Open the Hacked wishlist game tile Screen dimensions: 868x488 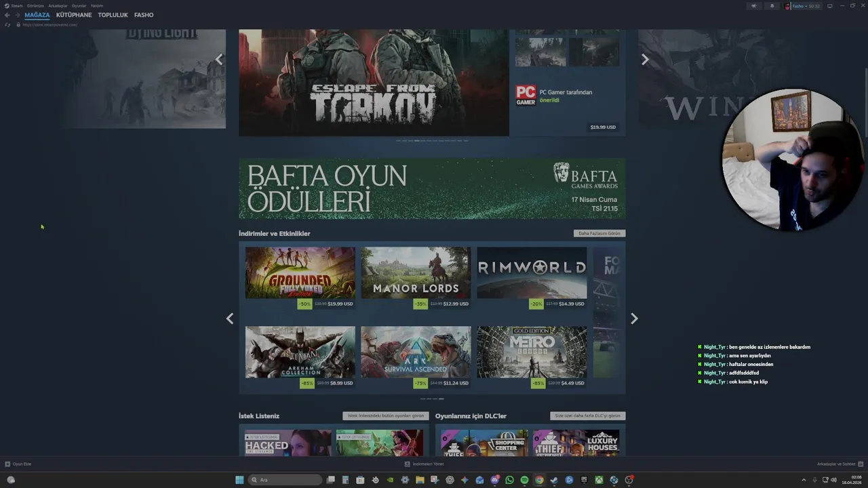click(x=288, y=443)
